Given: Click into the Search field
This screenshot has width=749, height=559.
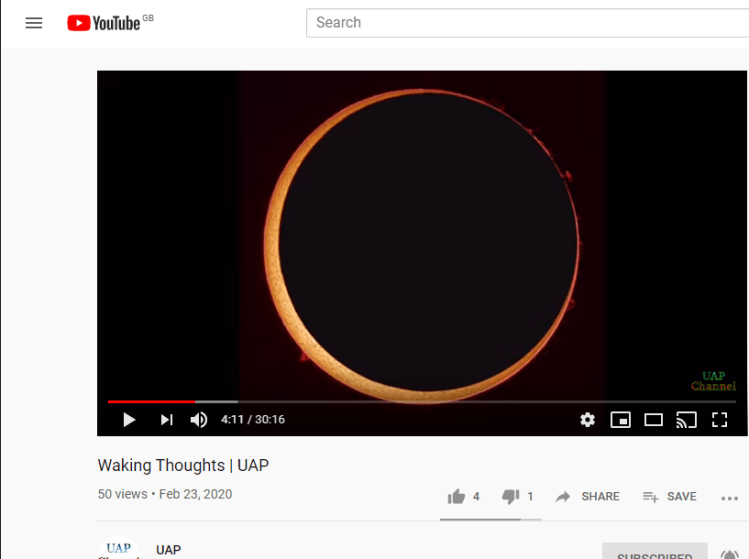Looking at the screenshot, I should pos(527,22).
